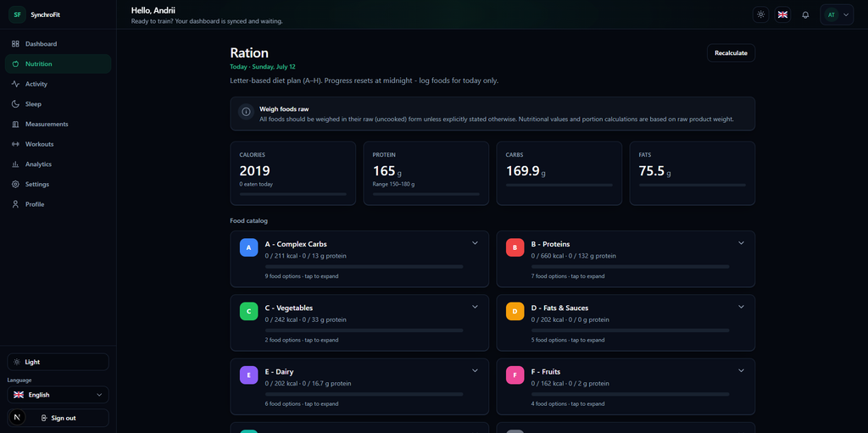Click the green C Vegetables badge

click(x=248, y=311)
